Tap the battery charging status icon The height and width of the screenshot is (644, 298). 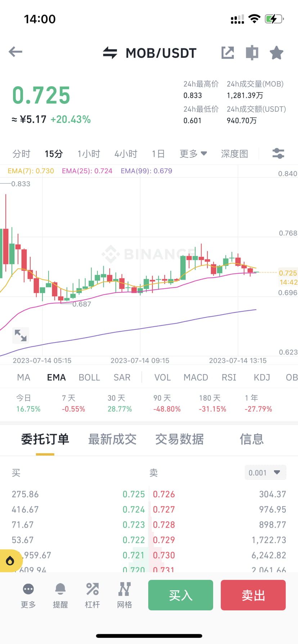pyautogui.click(x=274, y=19)
